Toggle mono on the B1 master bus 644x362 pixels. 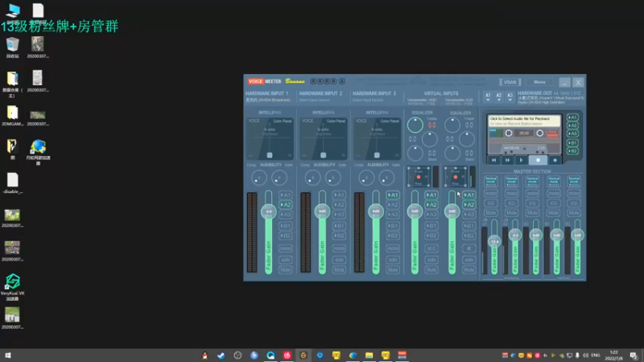[x=554, y=193]
